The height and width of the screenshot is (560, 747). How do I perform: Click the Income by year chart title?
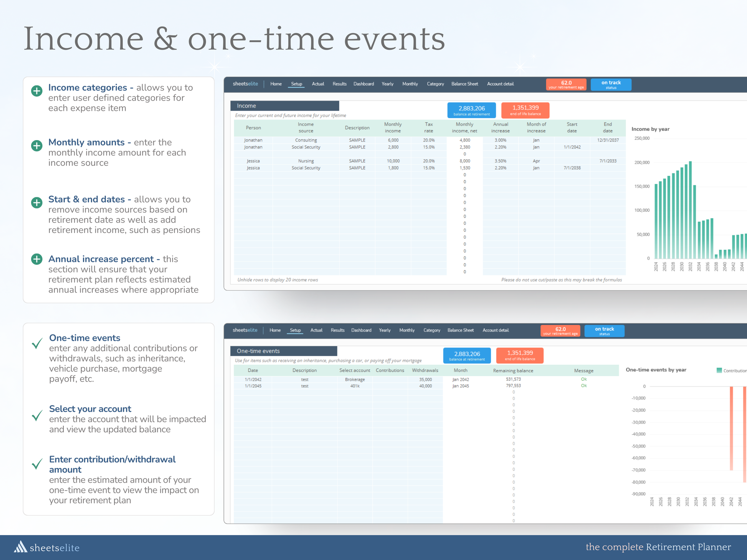[x=650, y=129]
